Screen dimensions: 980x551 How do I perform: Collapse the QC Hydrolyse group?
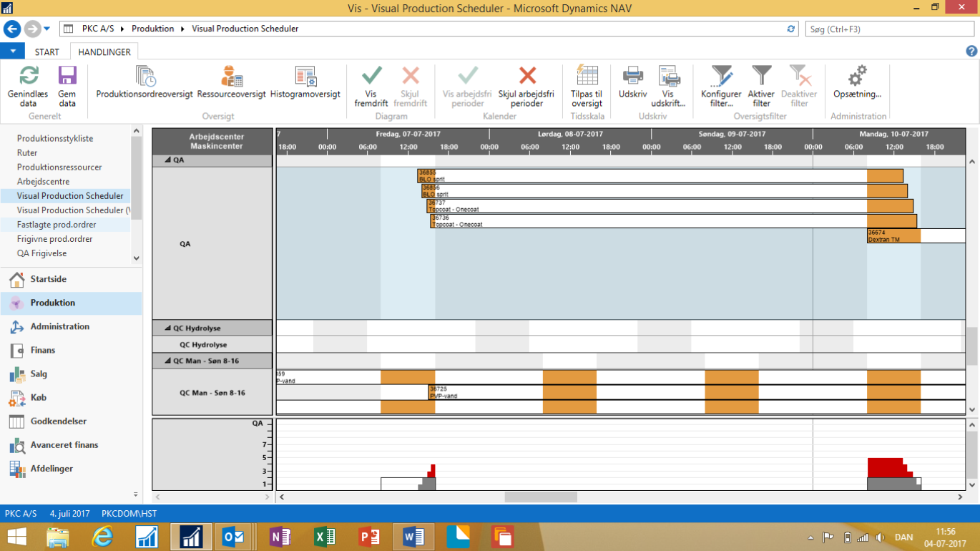point(169,328)
